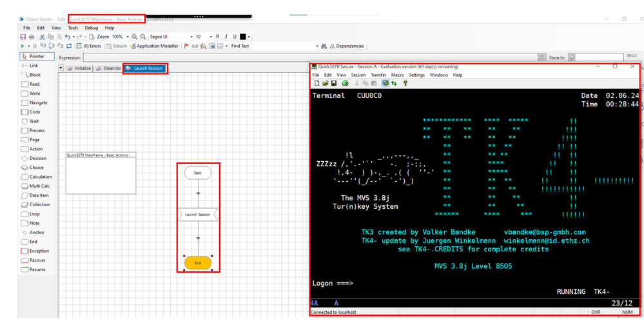Toggle bold text formatting
This screenshot has width=644, height=321.
pos(218,37)
